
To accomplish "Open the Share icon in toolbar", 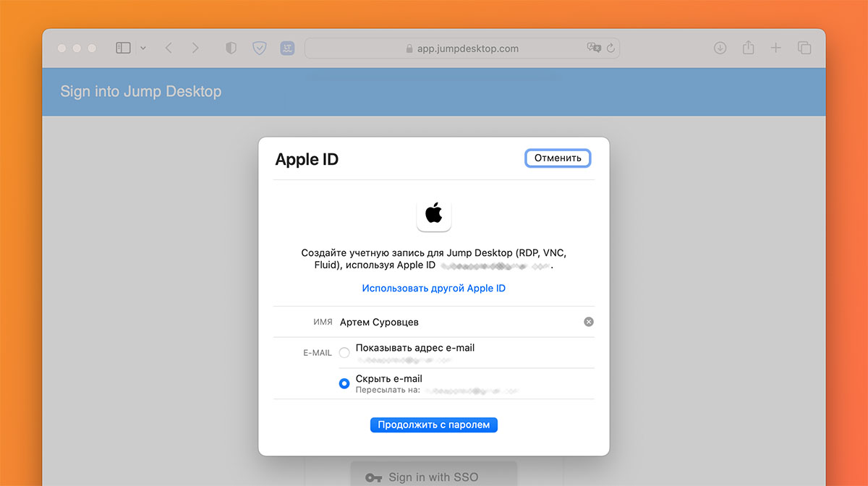I will [x=748, y=47].
